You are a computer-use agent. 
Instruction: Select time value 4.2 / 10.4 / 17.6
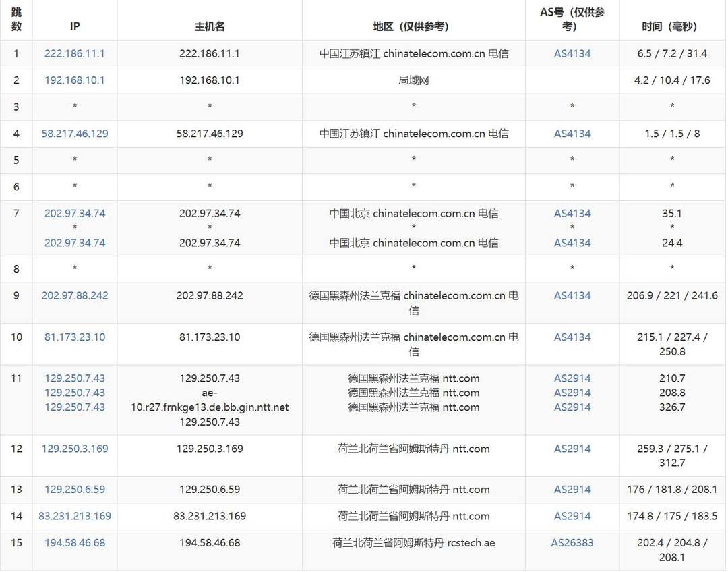tap(672, 80)
